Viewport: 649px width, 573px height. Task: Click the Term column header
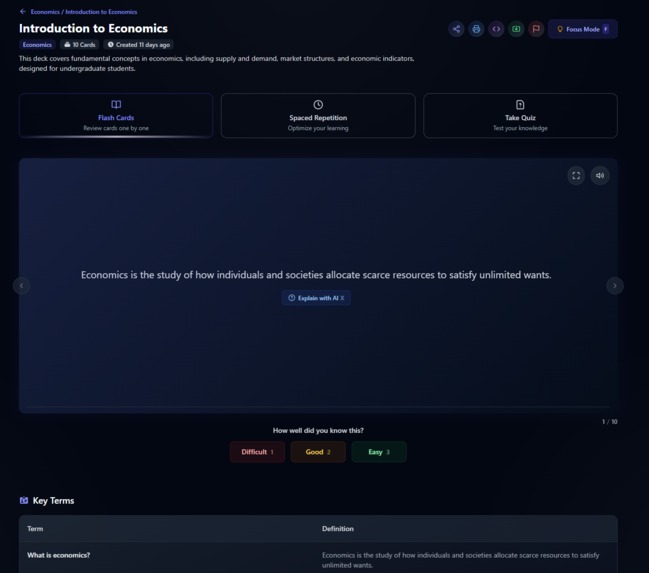[35, 529]
